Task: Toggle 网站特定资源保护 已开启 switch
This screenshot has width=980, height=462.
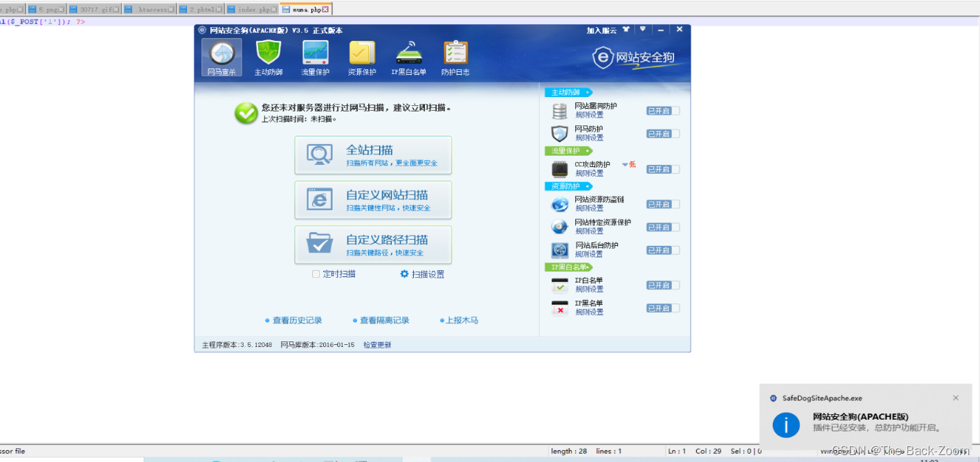Action: tap(663, 227)
